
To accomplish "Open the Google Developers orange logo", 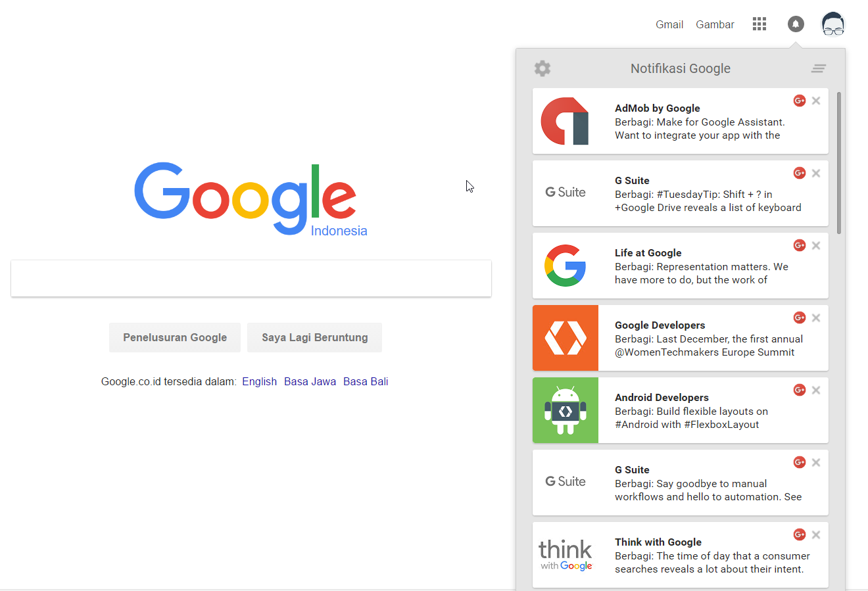I will [566, 338].
